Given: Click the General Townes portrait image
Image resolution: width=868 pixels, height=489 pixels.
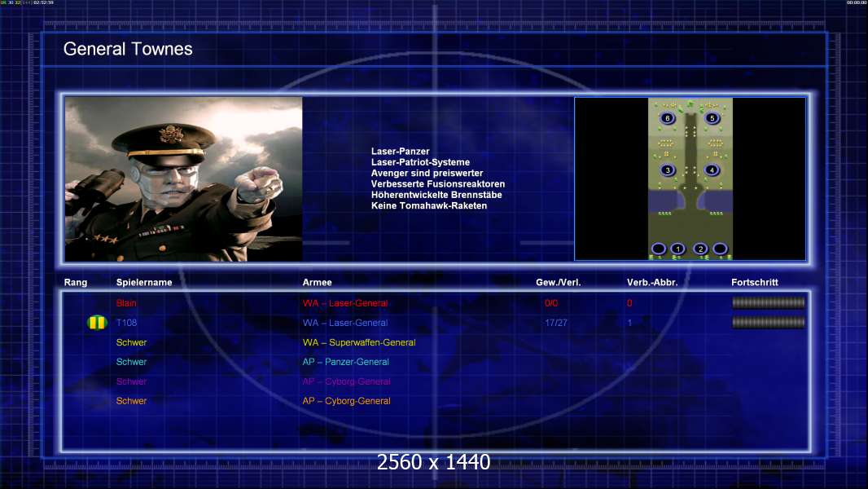Looking at the screenshot, I should (184, 178).
